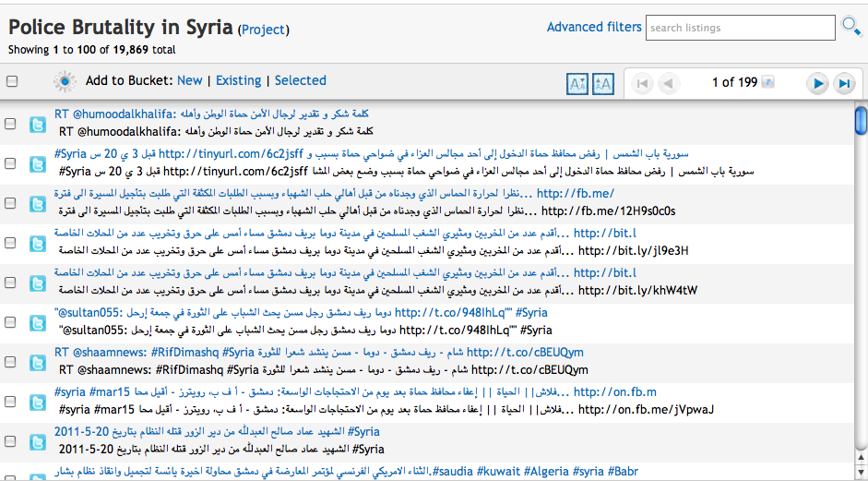Click the URL text http://on.fb.me/jVpwaJ

646,410
